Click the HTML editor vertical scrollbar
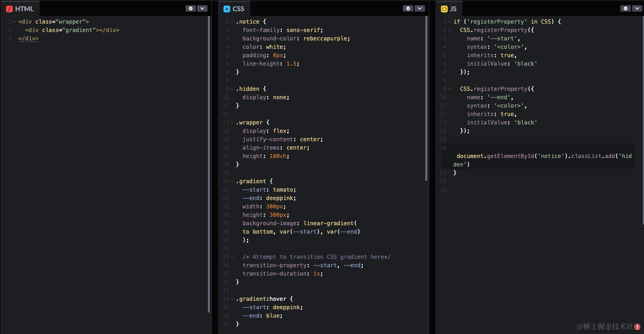This screenshot has width=644, height=334. point(209,164)
